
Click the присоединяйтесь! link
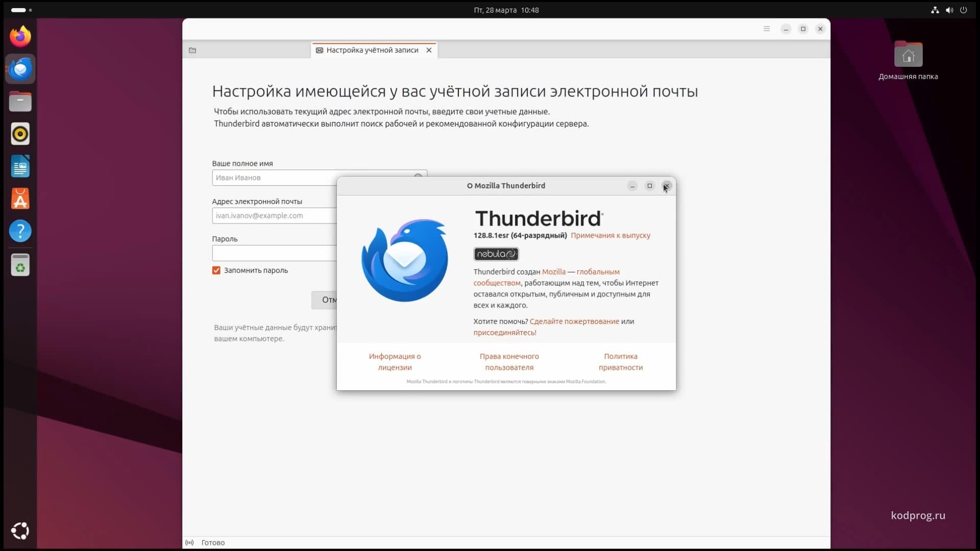(505, 333)
